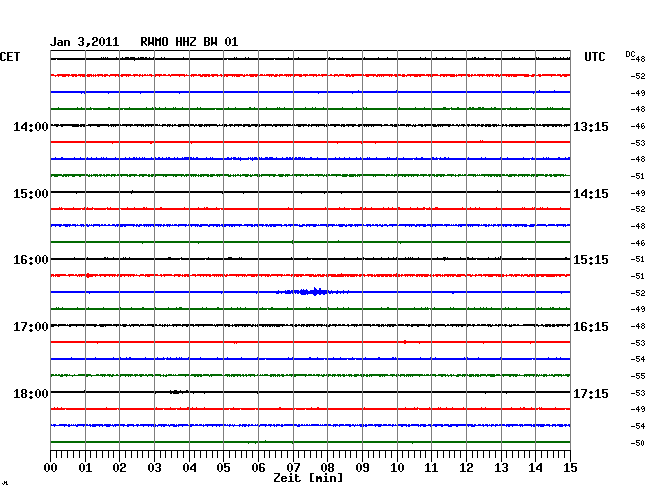The height and width of the screenshot is (494, 650).
Task: Click the 14 minute axis label
Action: (x=535, y=468)
